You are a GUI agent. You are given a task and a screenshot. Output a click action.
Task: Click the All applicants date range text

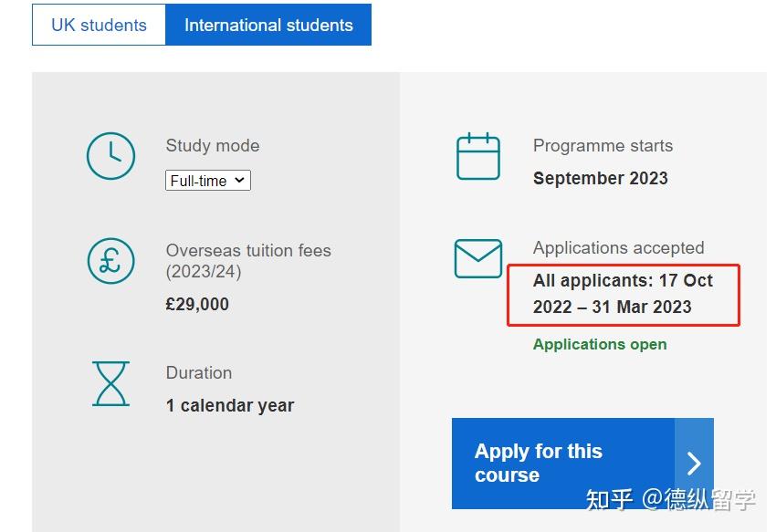(x=624, y=294)
